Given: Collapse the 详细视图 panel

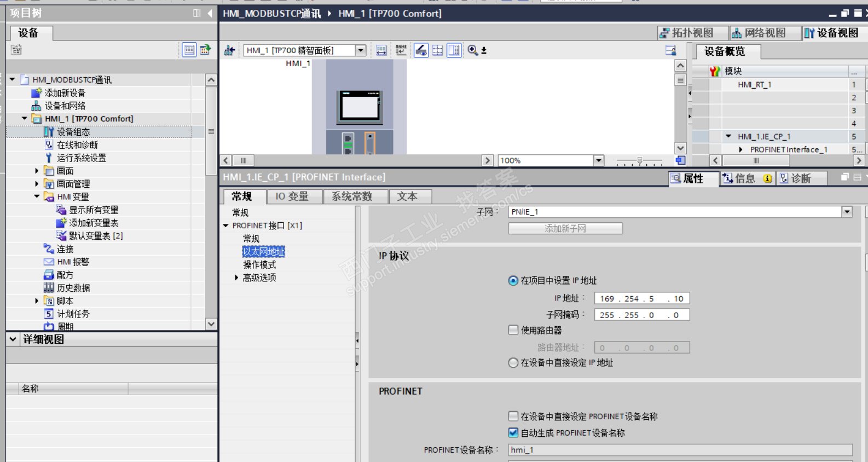Looking at the screenshot, I should (13, 339).
